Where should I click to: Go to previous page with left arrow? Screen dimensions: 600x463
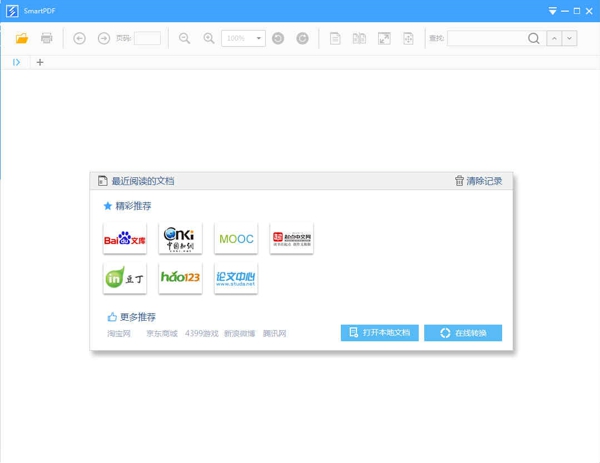pos(80,38)
